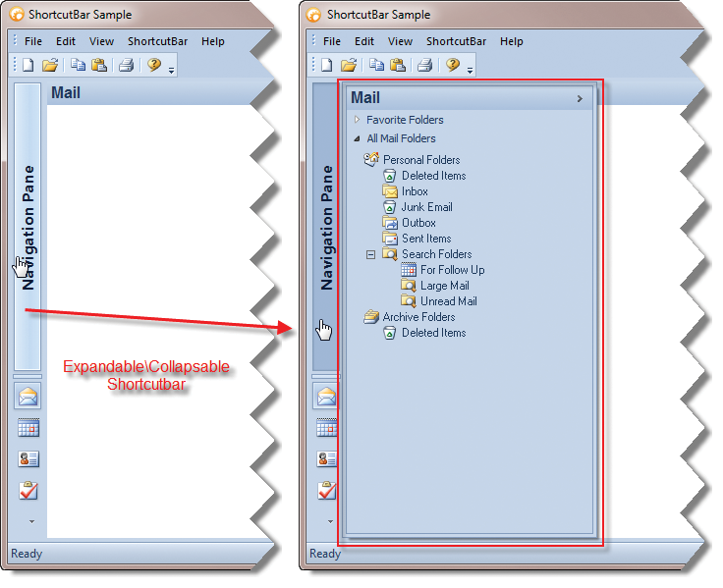This screenshot has width=723, height=588.
Task: Click Open folder icon in right window toolbar
Action: tap(349, 65)
